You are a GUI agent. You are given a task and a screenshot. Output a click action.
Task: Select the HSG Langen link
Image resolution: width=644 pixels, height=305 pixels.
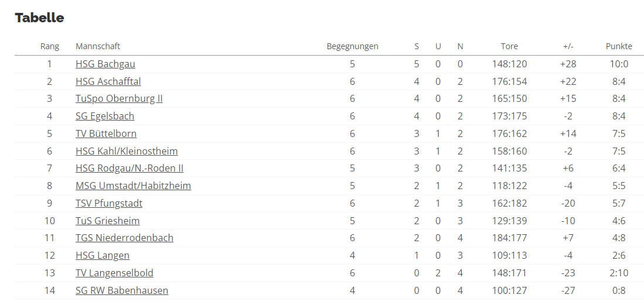click(x=103, y=255)
